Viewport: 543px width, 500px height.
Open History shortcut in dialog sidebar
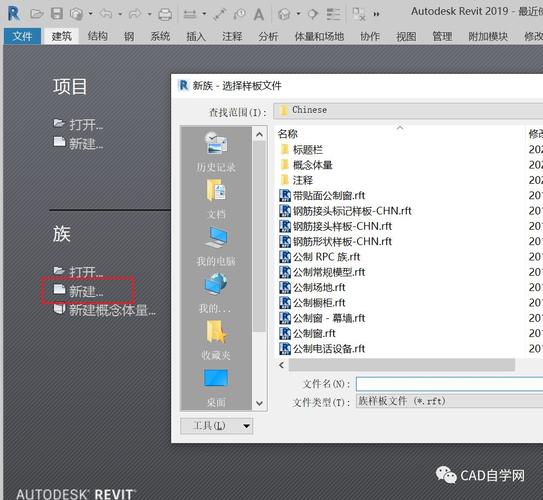(x=216, y=152)
